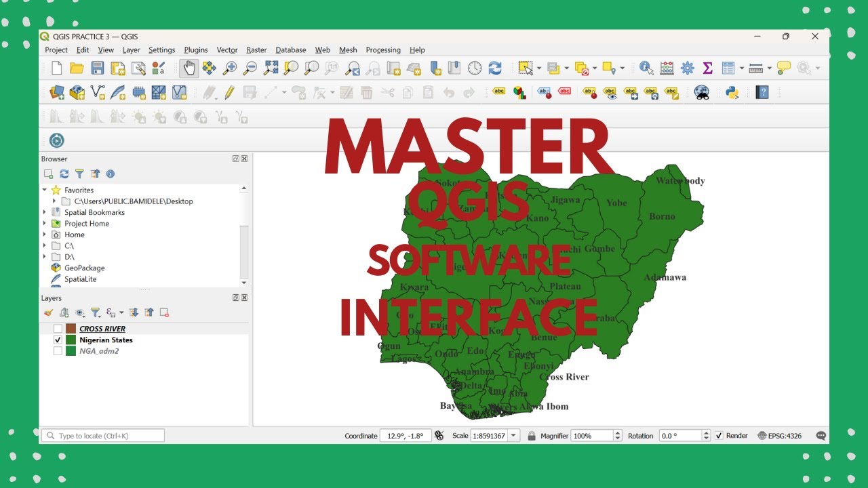
Task: Create a new project with New Project icon
Action: click(57, 68)
